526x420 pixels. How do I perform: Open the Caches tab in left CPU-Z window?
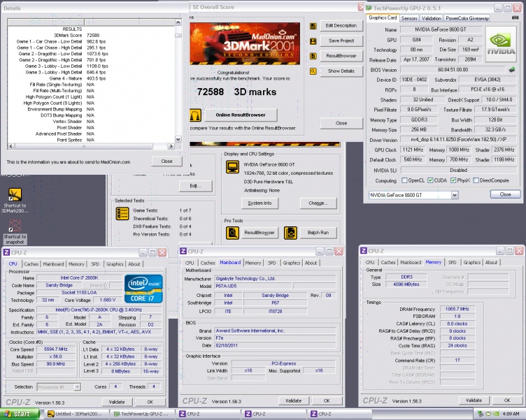[31, 263]
